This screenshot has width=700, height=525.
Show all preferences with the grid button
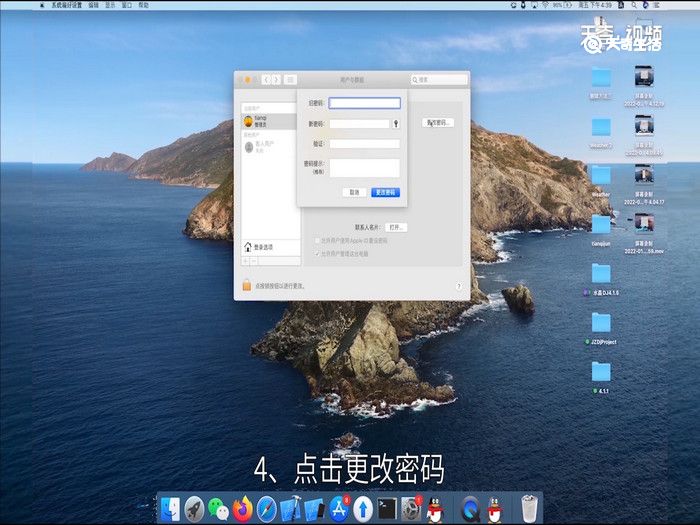(x=290, y=79)
